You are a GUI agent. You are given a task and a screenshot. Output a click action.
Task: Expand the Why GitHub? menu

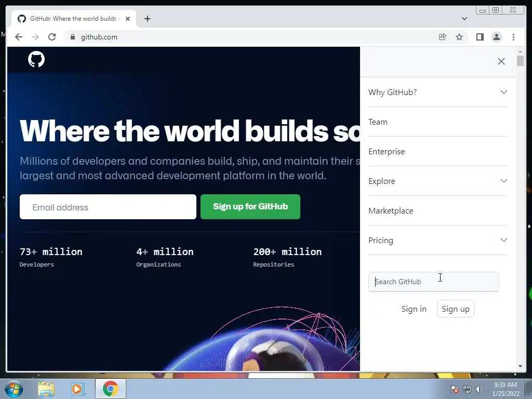(x=437, y=92)
